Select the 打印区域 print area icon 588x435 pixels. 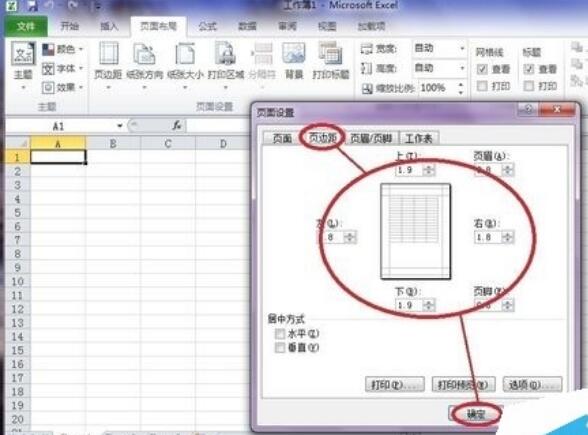point(225,61)
